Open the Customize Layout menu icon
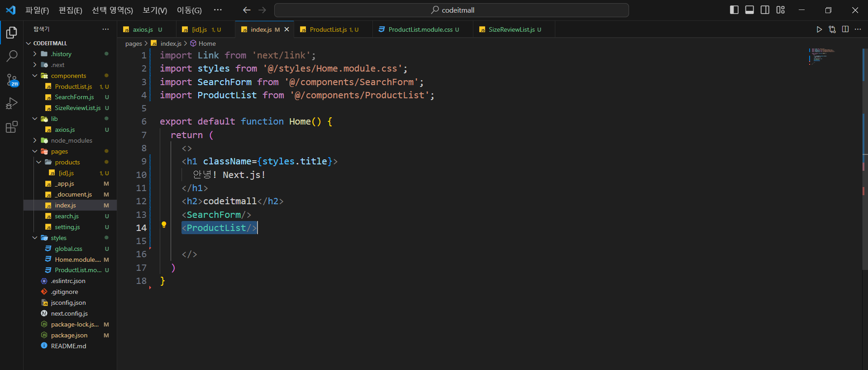This screenshot has width=868, height=370. coord(781,10)
